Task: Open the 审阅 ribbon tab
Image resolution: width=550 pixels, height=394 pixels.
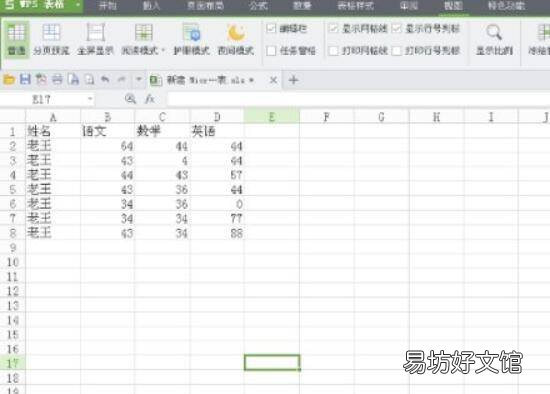Action: click(409, 6)
